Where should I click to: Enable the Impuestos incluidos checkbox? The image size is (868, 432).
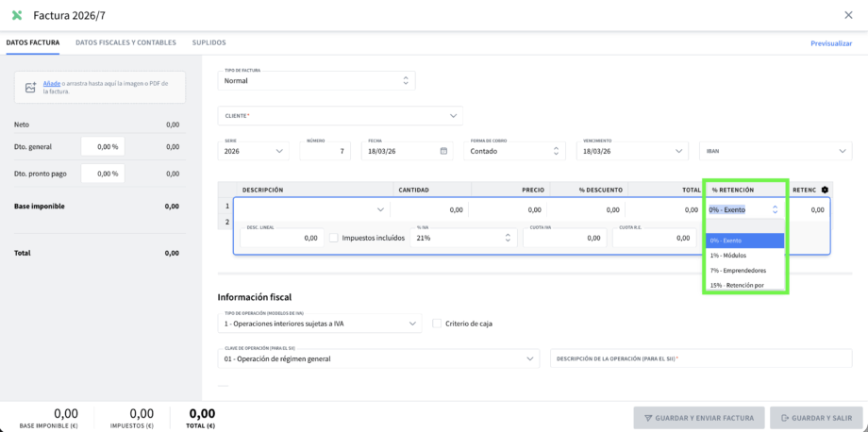(334, 238)
